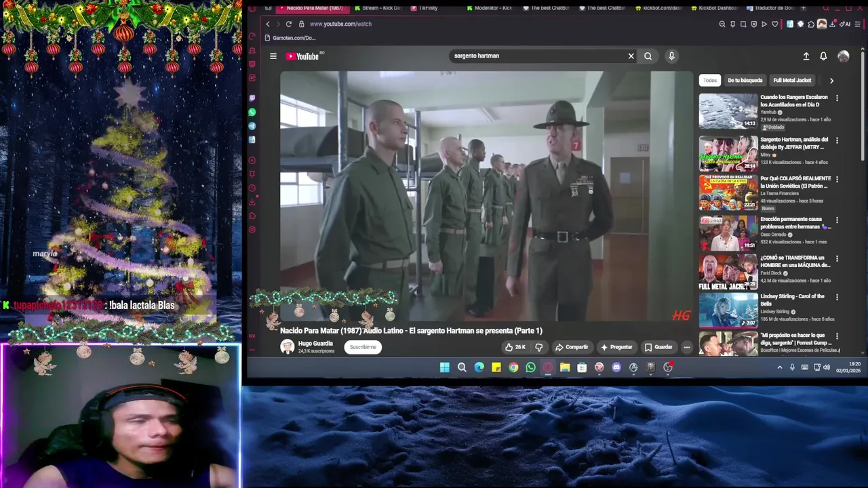
Task: Click the Suscribirme button
Action: click(x=363, y=347)
